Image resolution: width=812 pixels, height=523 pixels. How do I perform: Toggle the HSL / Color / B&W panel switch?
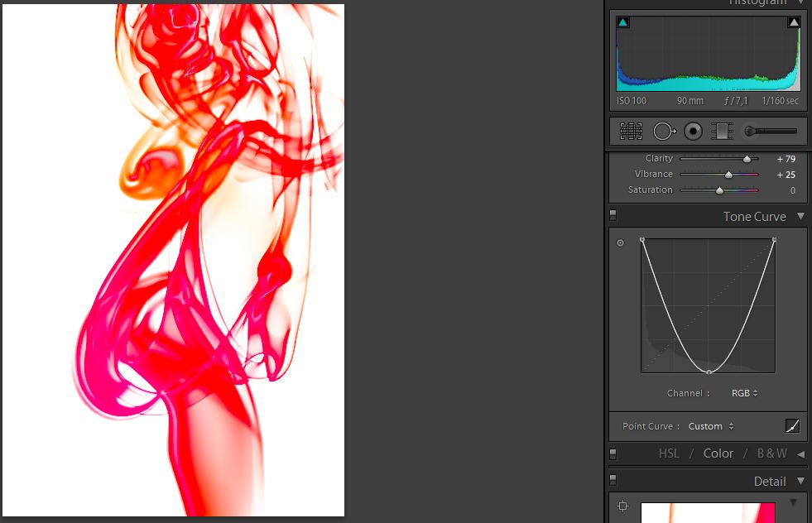(x=613, y=453)
